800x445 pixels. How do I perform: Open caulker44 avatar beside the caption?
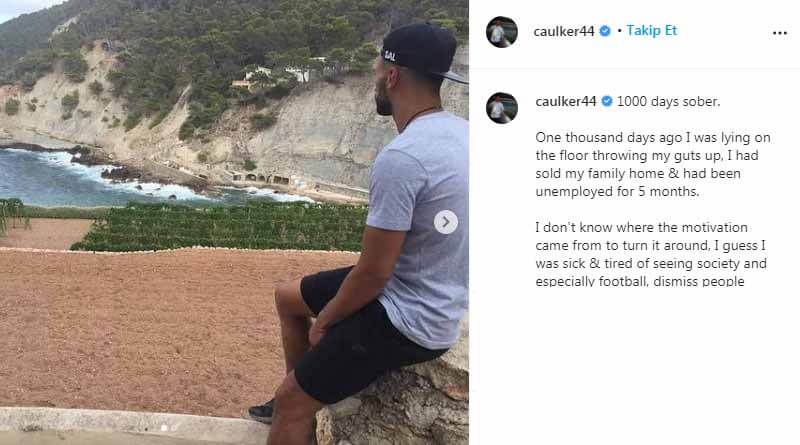[502, 108]
